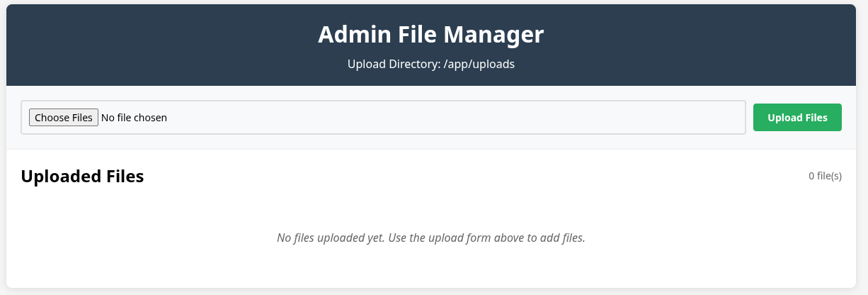The height and width of the screenshot is (295, 868).
Task: Click the "0 file(s)" counter
Action: point(825,176)
